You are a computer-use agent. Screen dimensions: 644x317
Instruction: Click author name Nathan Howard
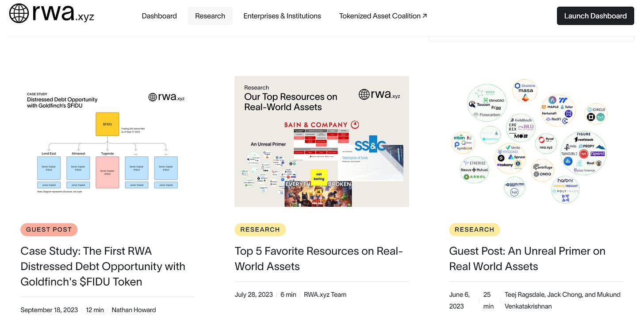[134, 310]
